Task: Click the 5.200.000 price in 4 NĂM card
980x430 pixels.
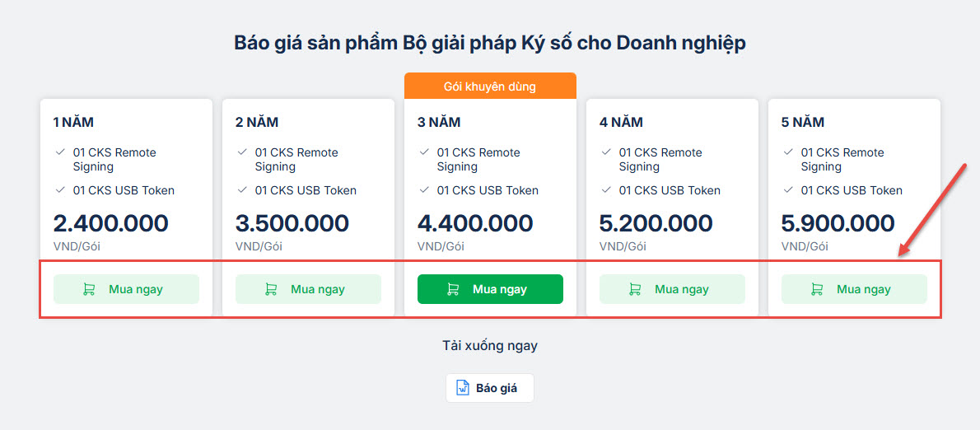Action: [656, 223]
